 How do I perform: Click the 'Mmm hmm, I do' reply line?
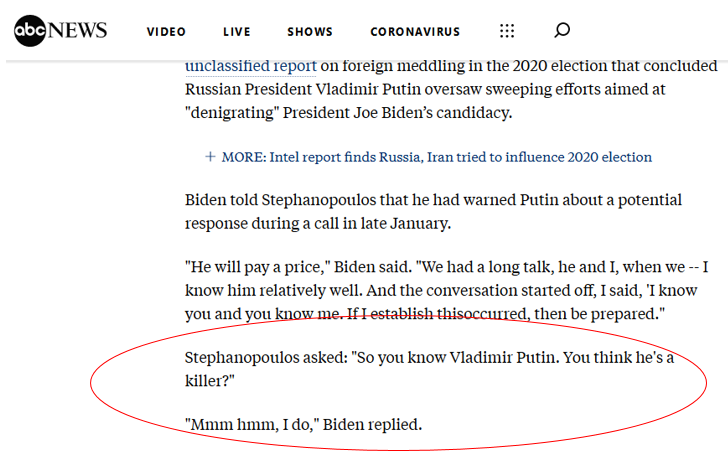pos(303,425)
